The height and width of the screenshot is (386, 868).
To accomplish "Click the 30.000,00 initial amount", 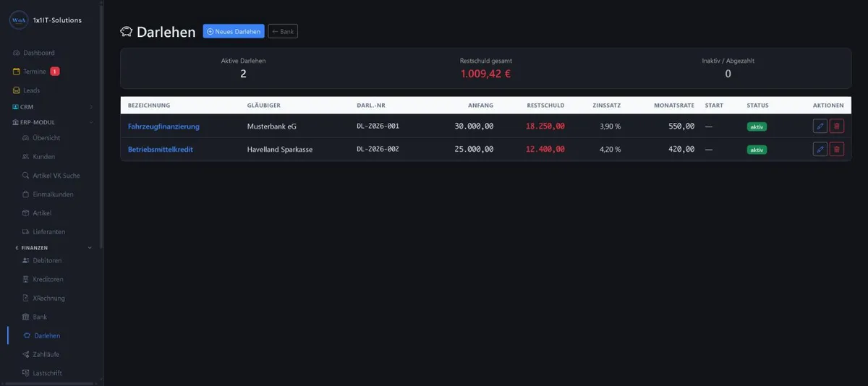I will point(475,126).
